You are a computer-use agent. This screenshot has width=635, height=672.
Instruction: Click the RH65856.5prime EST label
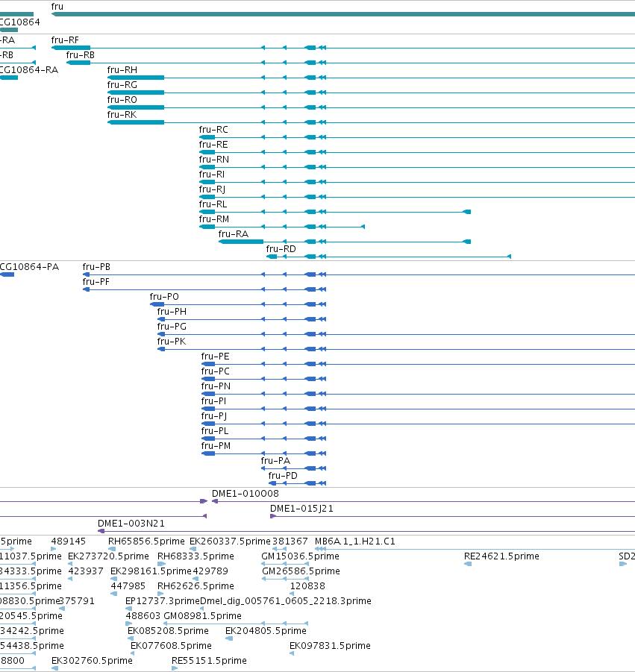click(x=146, y=541)
